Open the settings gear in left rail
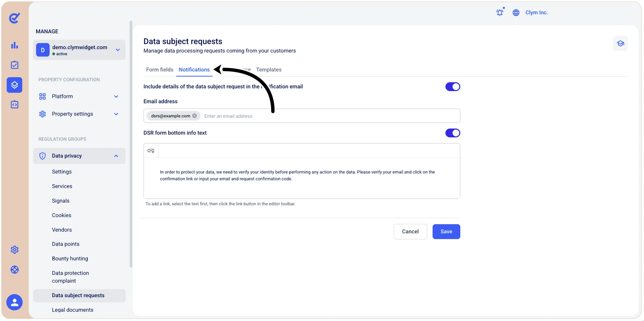This screenshot has height=321, width=644. coord(14,250)
